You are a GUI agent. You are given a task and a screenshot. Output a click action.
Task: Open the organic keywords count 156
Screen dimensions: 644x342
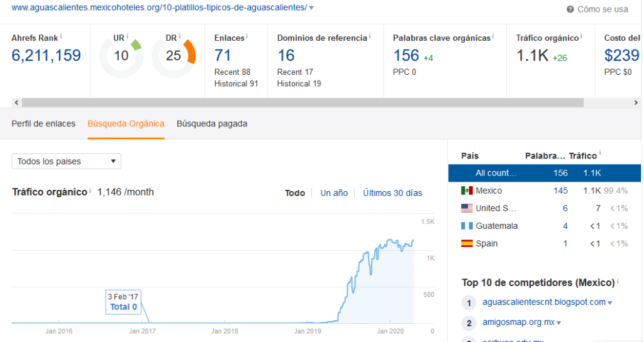(406, 55)
